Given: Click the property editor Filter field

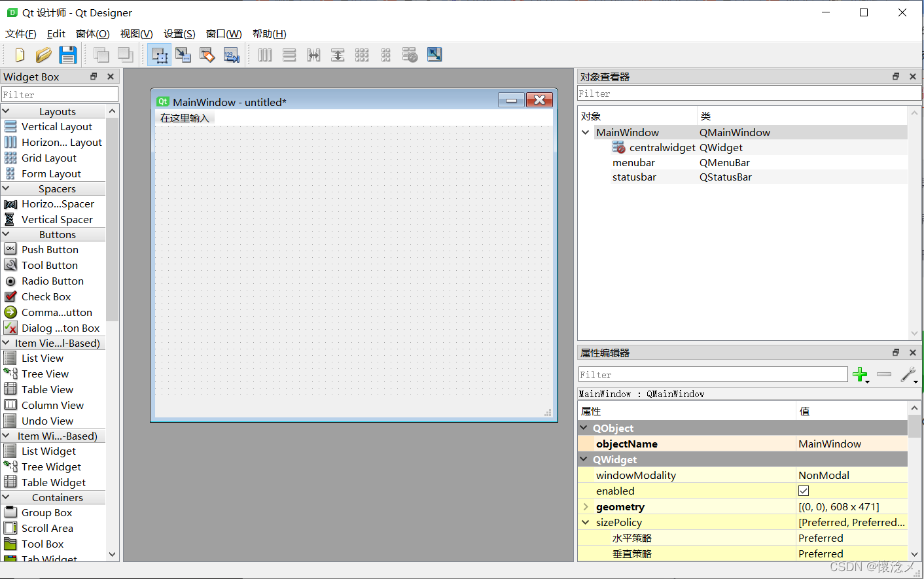Looking at the screenshot, I should [x=713, y=375].
